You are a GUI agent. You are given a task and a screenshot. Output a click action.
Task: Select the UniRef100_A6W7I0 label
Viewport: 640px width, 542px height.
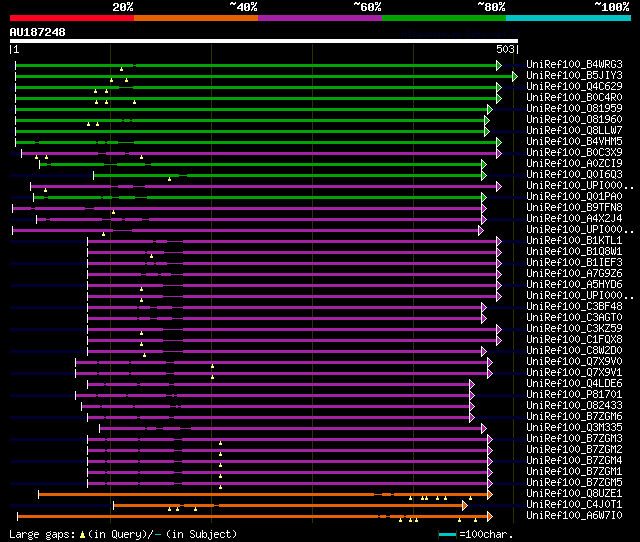pos(574,516)
